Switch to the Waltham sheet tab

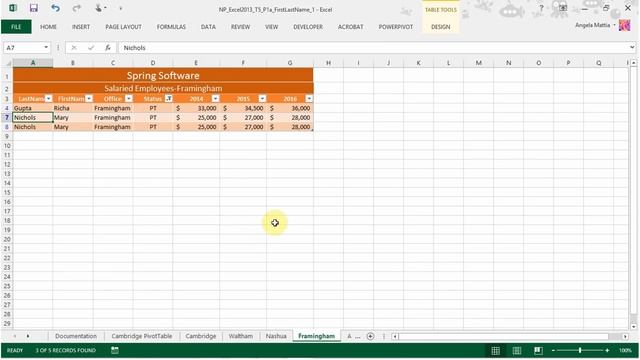point(240,336)
